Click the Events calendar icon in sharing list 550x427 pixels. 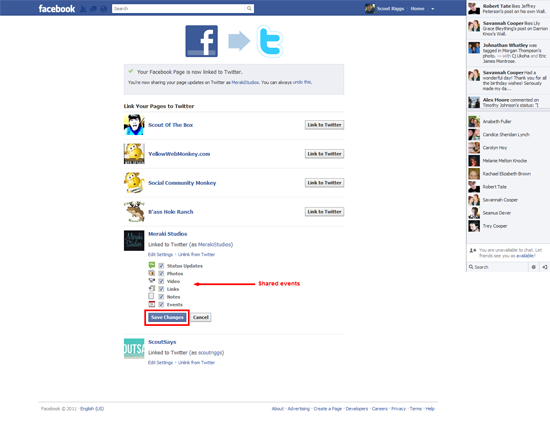point(152,304)
